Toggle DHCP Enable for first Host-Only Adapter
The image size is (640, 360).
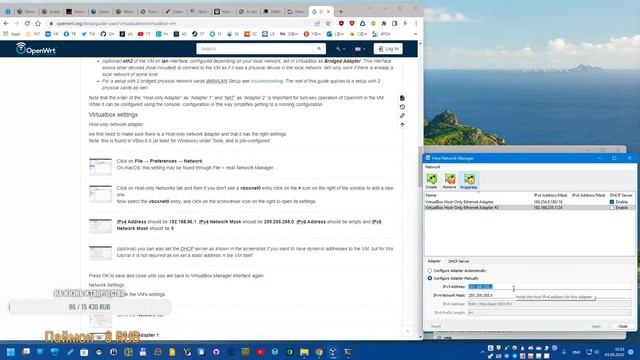pos(611,202)
